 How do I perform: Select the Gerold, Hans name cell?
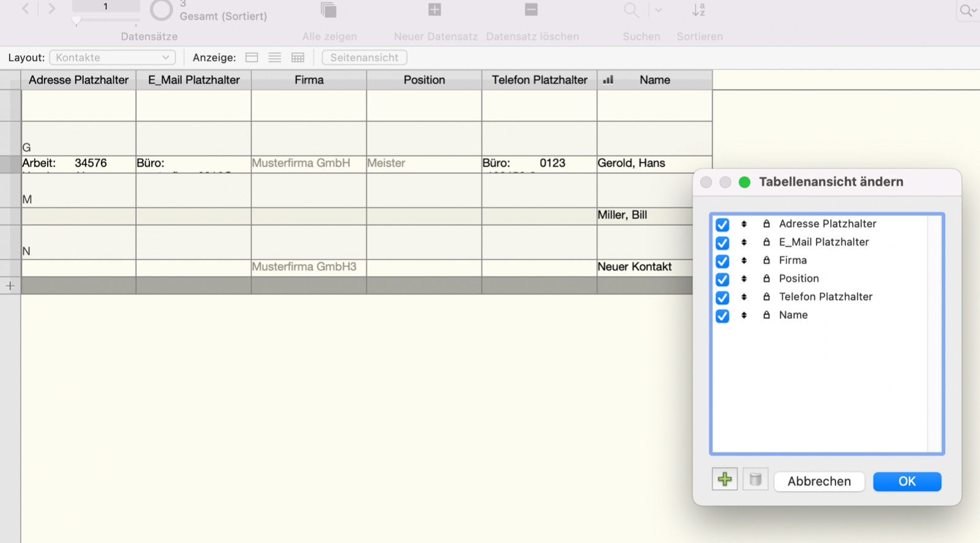coord(654,164)
